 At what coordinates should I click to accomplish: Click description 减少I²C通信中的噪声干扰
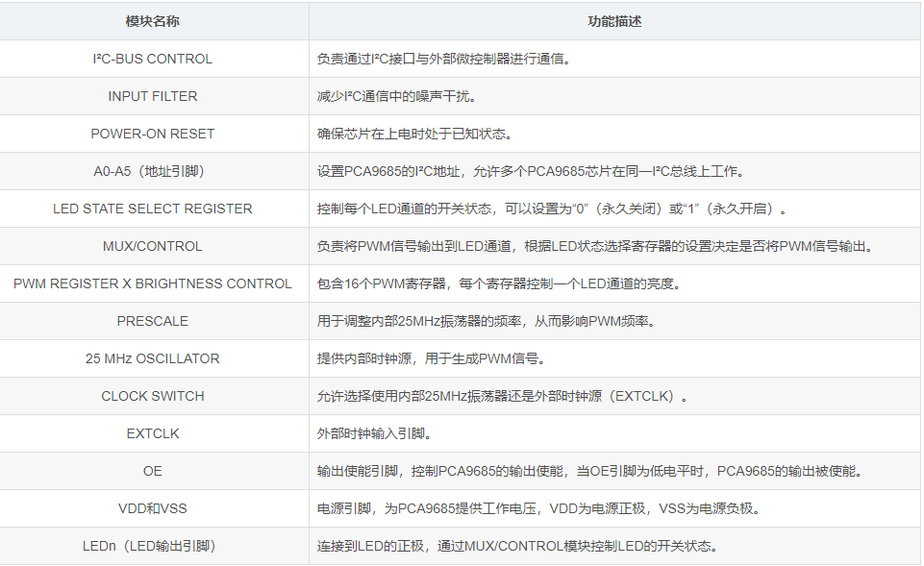(x=397, y=96)
